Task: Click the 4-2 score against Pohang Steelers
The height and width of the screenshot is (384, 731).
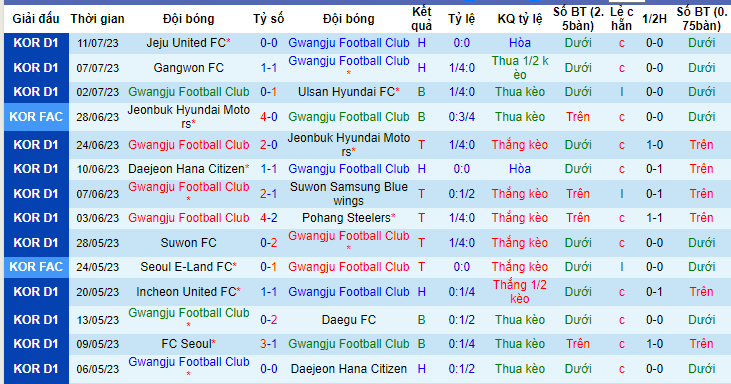Action: 269,218
